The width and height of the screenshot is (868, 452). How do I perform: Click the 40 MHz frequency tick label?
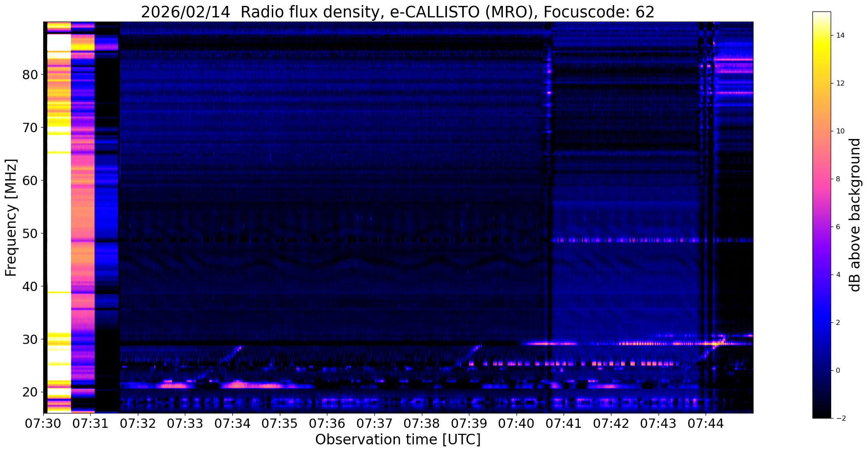[x=30, y=286]
